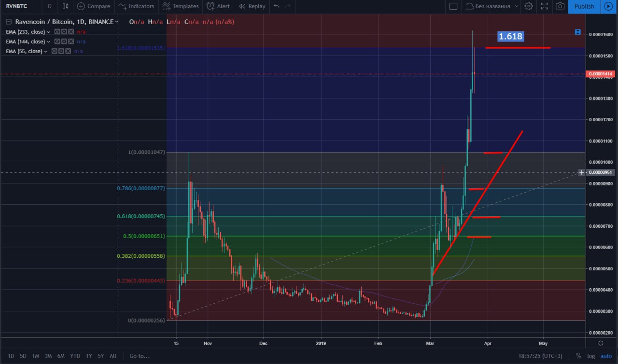Viewport: 618px width, 364px height.
Task: Take a chart snapshot with camera icon
Action: (560, 6)
